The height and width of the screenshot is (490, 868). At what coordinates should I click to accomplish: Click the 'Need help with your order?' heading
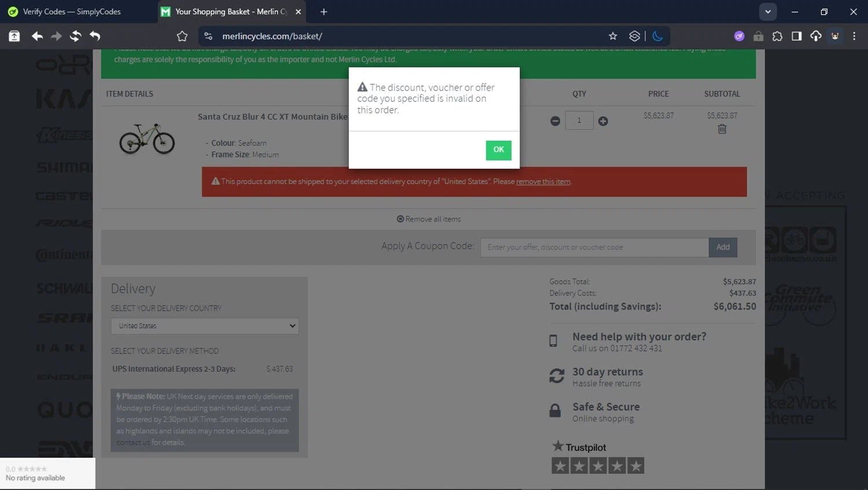[639, 337]
